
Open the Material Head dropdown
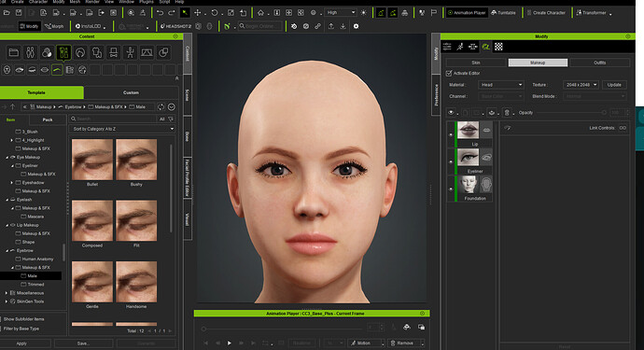coord(500,85)
